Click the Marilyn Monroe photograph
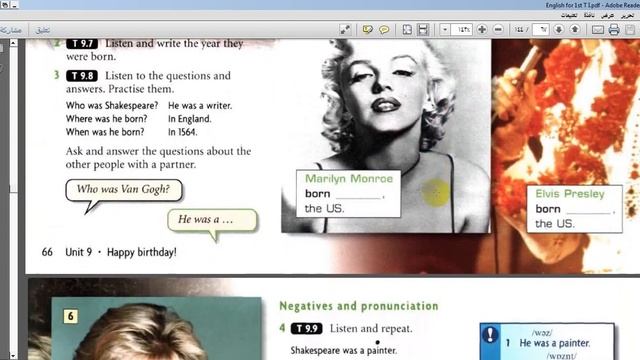Screen dimensions: 640x360 tap(386, 136)
